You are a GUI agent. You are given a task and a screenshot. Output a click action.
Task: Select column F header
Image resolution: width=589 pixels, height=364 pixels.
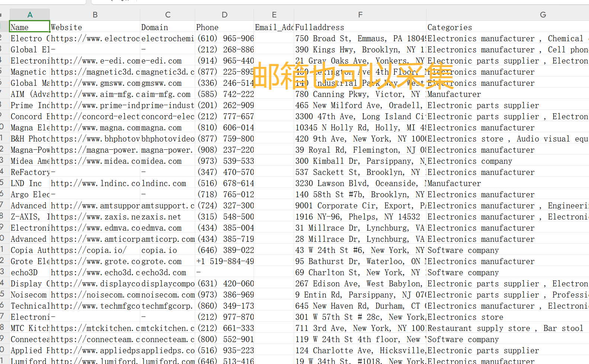click(360, 15)
